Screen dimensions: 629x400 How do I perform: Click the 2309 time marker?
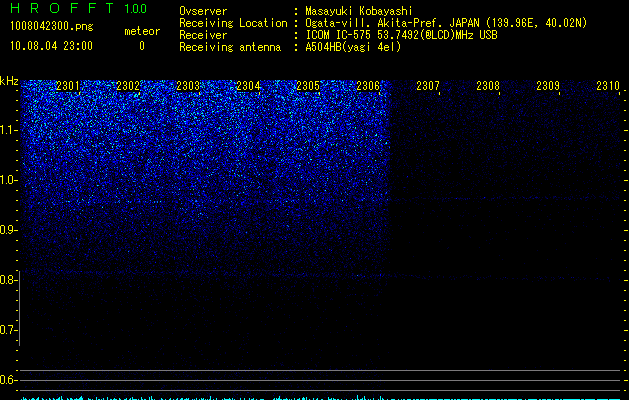click(548, 86)
